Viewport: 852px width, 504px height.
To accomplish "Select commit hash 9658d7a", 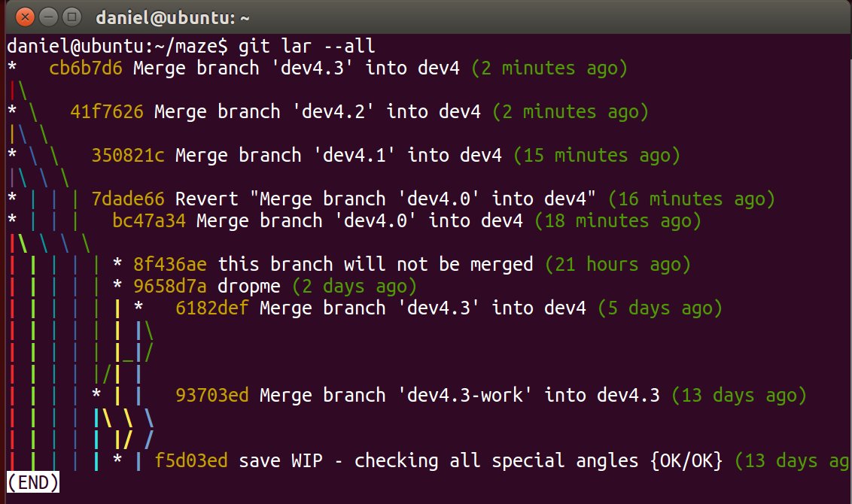I will [170, 286].
